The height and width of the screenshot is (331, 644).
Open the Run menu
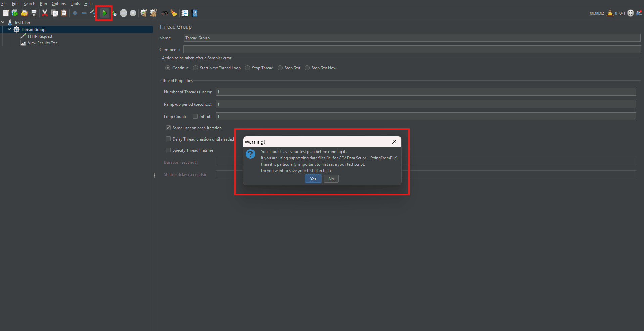pos(43,4)
